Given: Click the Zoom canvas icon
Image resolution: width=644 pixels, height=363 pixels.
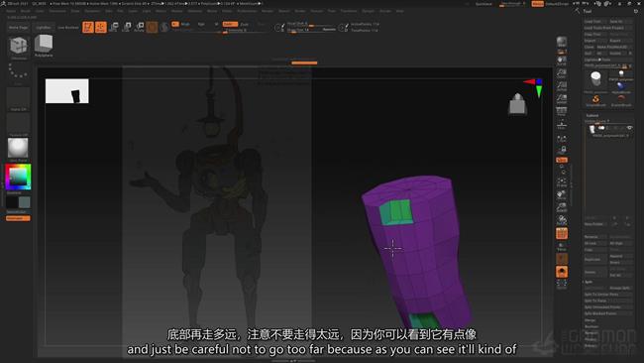Looking at the screenshot, I should [x=562, y=73].
